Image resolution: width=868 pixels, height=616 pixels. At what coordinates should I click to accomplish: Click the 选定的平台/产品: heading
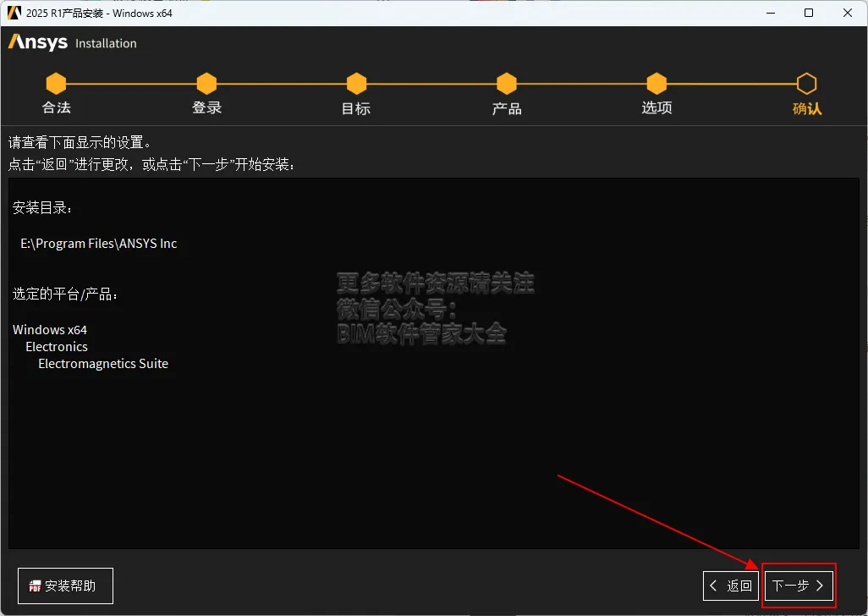(x=65, y=294)
